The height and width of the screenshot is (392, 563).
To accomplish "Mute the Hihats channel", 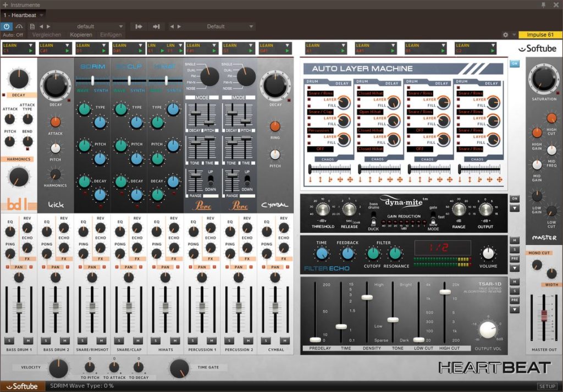I will click(174, 341).
